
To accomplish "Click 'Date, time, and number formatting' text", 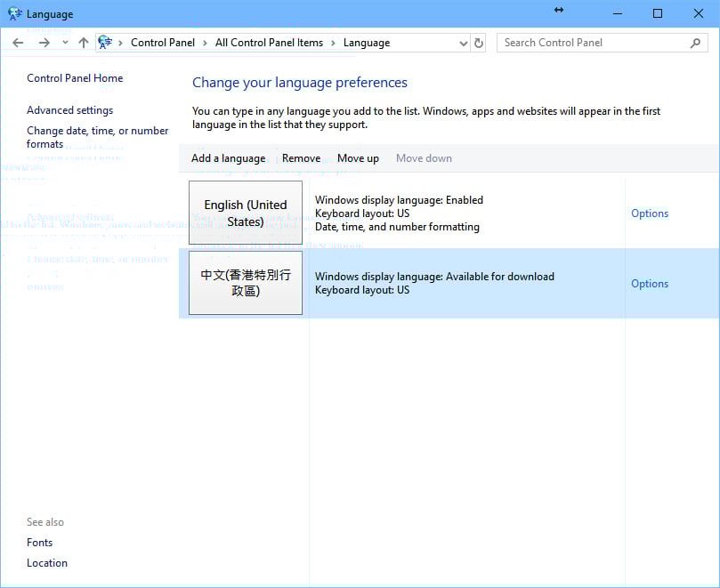I will 397,227.
